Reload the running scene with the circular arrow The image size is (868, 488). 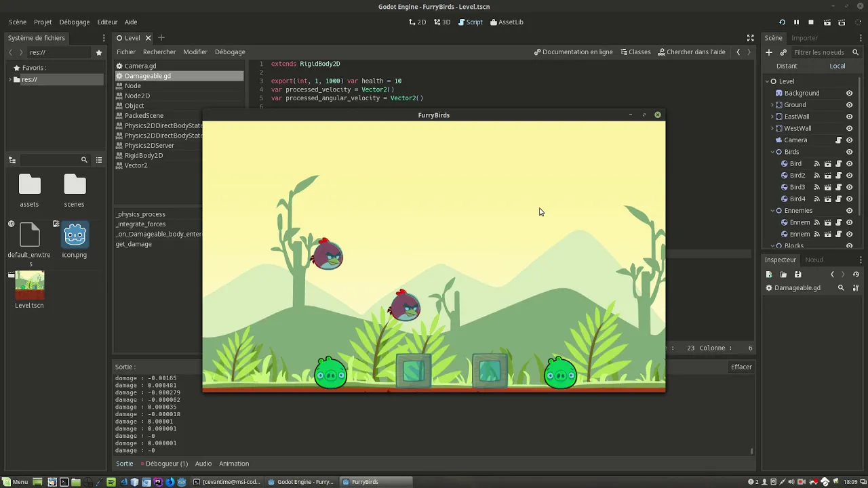pos(782,22)
